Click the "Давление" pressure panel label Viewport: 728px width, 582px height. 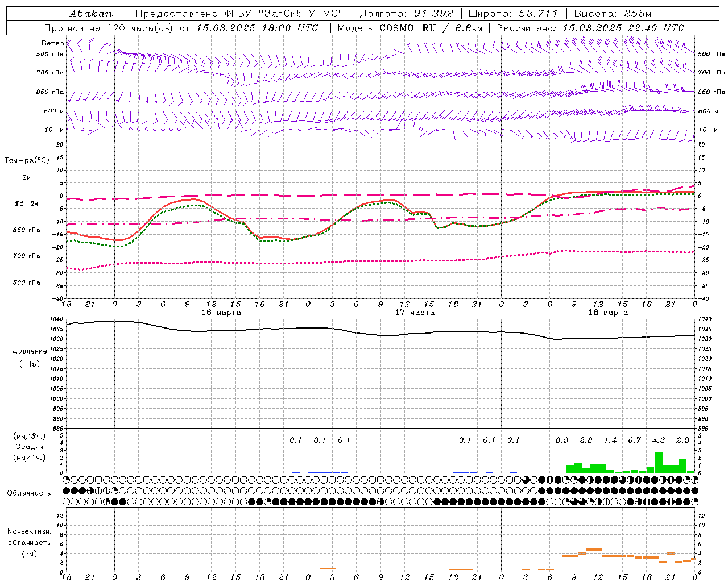pyautogui.click(x=30, y=351)
